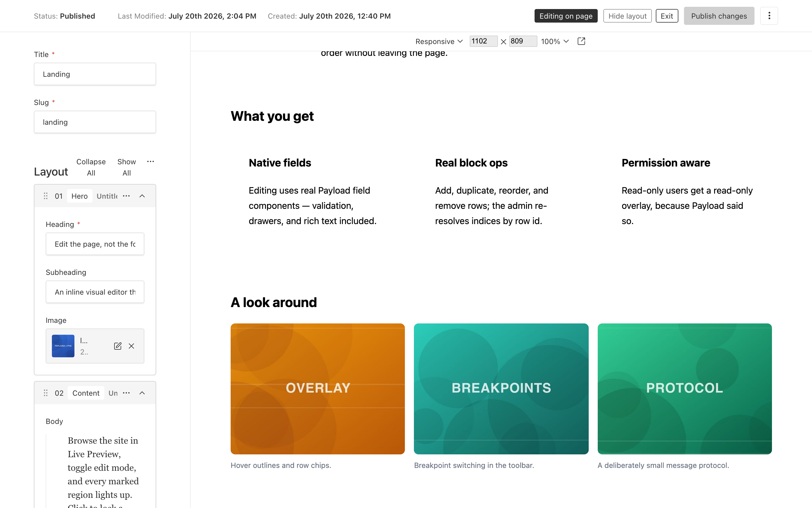Click caption 'Hover outlines and row chips.'

281,465
